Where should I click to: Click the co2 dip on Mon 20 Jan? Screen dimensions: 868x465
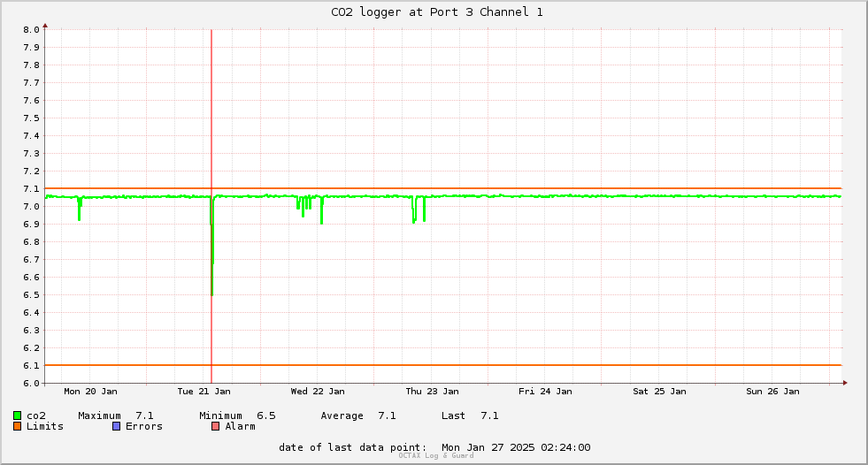coord(80,210)
